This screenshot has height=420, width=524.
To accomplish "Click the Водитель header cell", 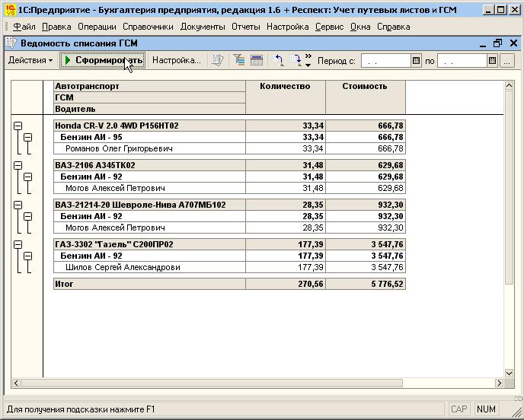I will click(150, 109).
